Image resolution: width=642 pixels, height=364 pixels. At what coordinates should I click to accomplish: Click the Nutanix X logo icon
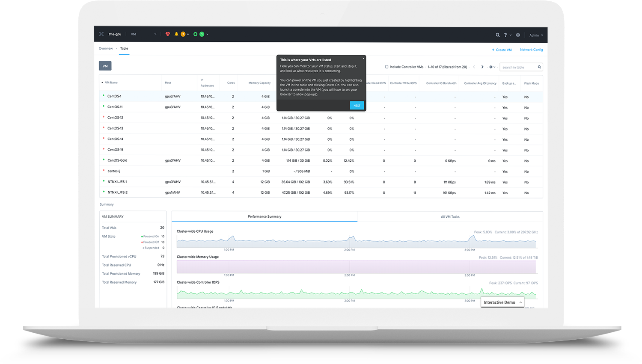pos(101,34)
